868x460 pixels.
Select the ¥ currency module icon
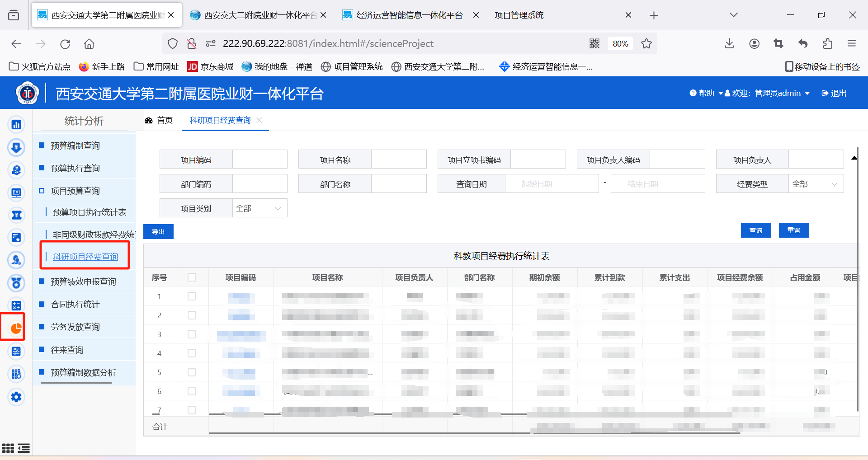pos(16,215)
